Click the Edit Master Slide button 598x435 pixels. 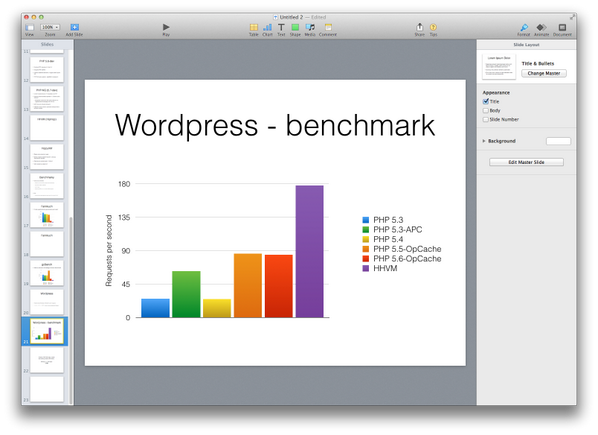coord(526,162)
